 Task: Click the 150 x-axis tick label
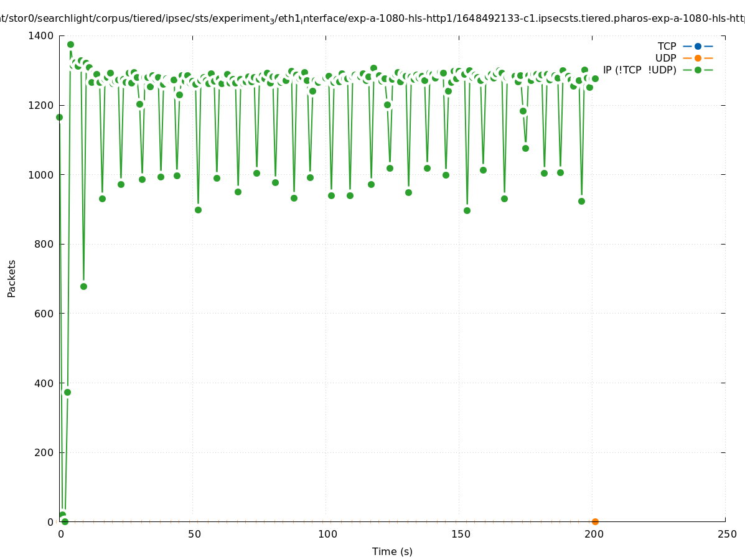[x=461, y=534]
